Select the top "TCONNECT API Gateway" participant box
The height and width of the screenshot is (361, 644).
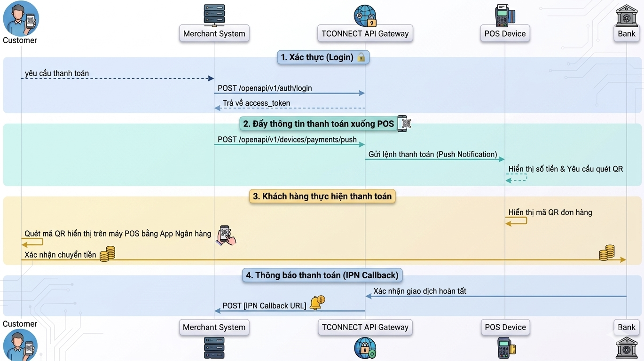pyautogui.click(x=365, y=33)
